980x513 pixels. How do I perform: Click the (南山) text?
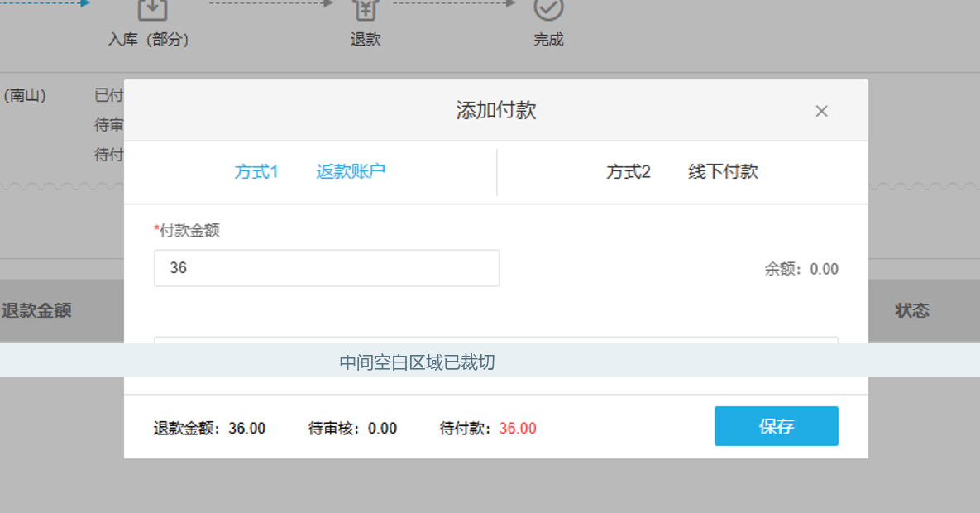(x=25, y=95)
